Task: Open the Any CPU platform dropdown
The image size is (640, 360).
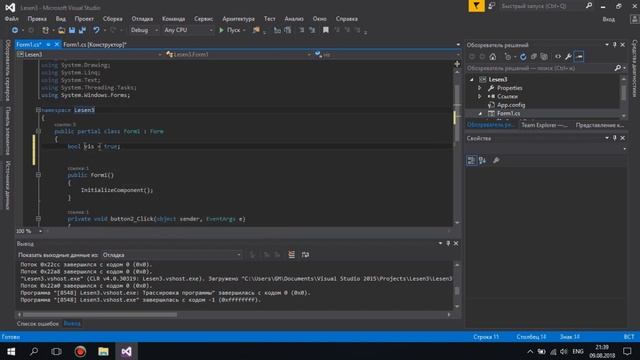Action: (188, 30)
